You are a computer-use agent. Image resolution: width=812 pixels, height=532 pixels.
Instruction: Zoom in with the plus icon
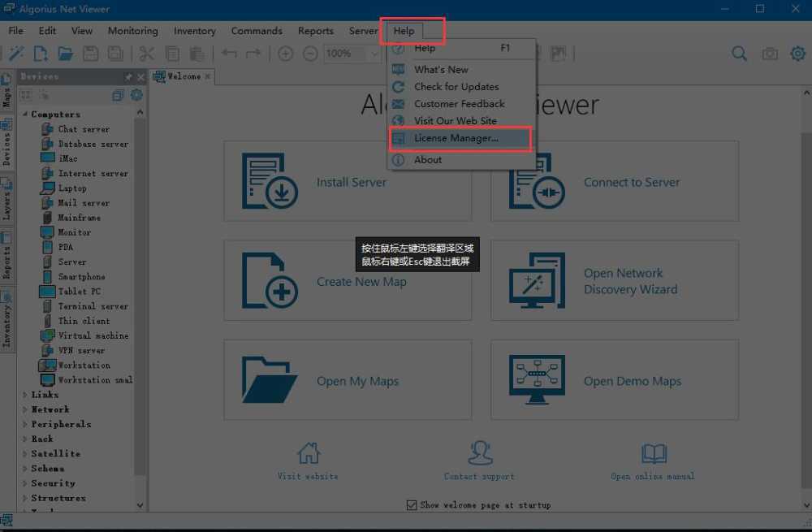click(285, 53)
